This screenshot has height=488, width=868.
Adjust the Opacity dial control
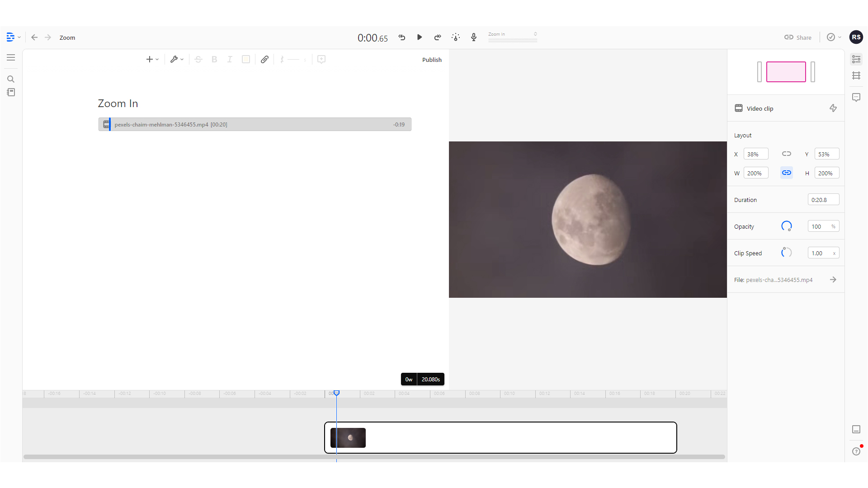tap(787, 226)
